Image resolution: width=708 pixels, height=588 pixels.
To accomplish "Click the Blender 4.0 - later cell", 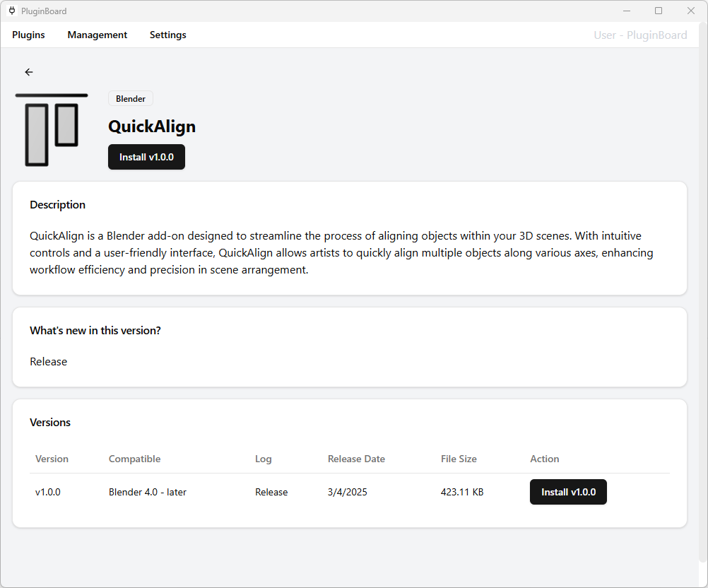I will tap(148, 493).
